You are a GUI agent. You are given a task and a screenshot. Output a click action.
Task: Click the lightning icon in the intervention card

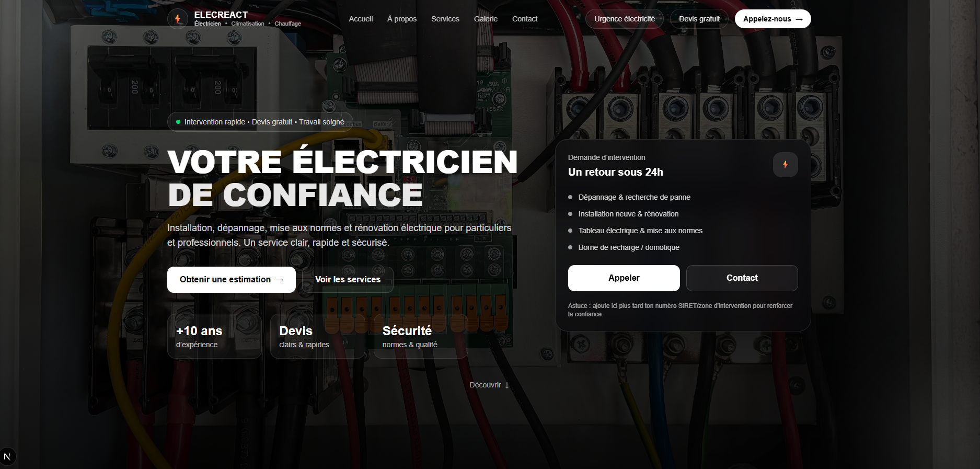[785, 165]
